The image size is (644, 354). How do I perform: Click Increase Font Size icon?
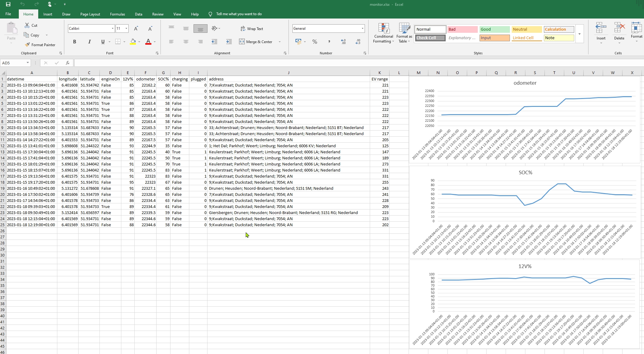136,29
